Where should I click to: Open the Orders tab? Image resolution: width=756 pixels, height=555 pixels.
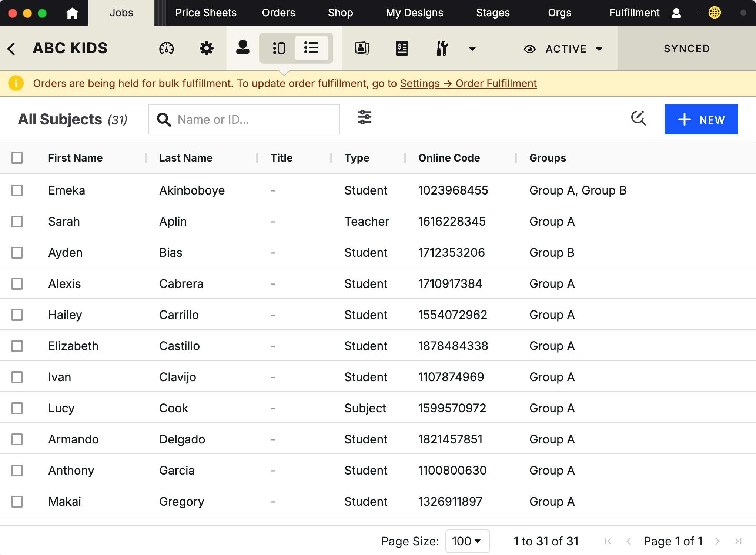[x=278, y=13]
